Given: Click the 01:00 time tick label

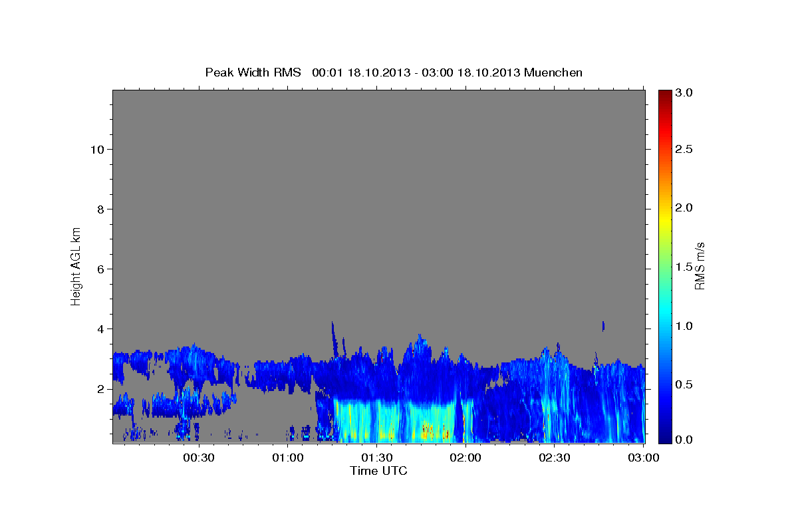Looking at the screenshot, I should [x=287, y=458].
